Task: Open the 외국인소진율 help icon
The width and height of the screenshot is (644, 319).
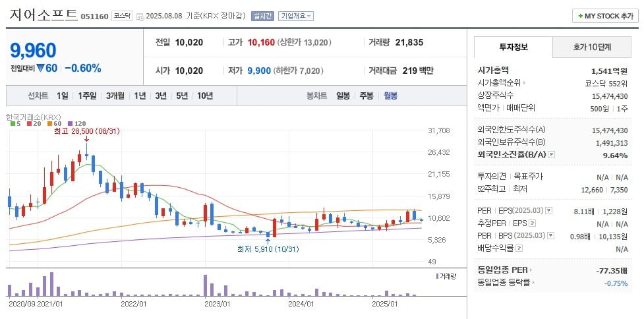Action: (552, 155)
